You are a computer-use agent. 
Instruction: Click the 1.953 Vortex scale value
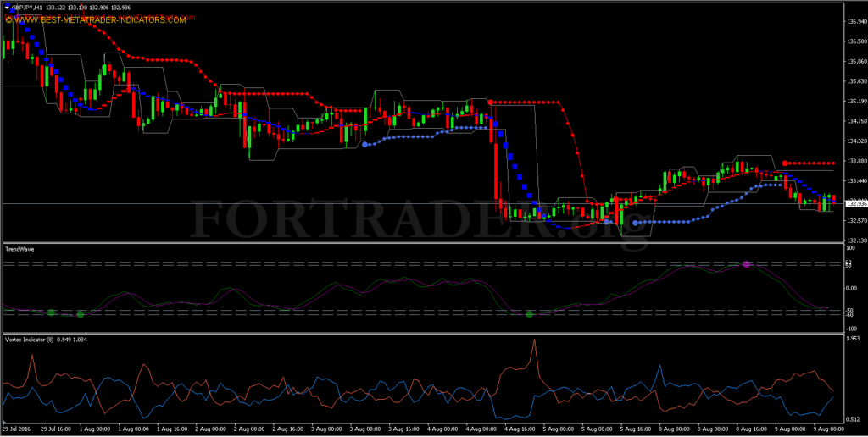[x=853, y=338]
